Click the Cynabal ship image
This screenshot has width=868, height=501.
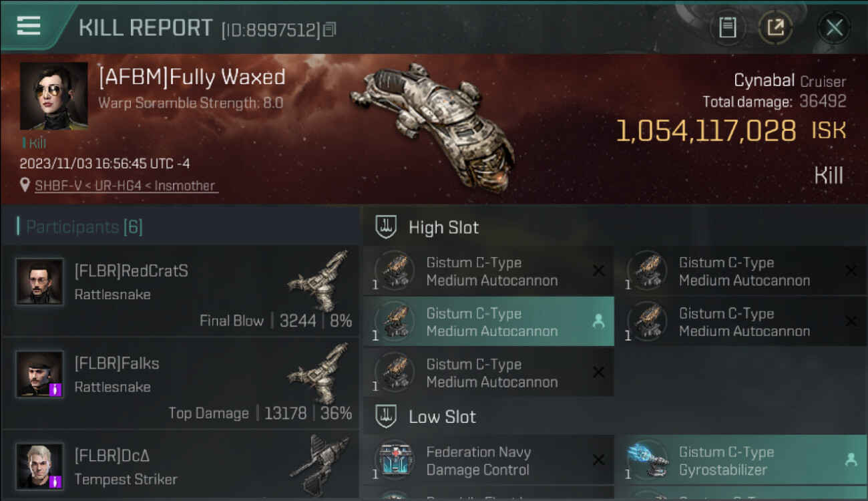click(x=433, y=126)
